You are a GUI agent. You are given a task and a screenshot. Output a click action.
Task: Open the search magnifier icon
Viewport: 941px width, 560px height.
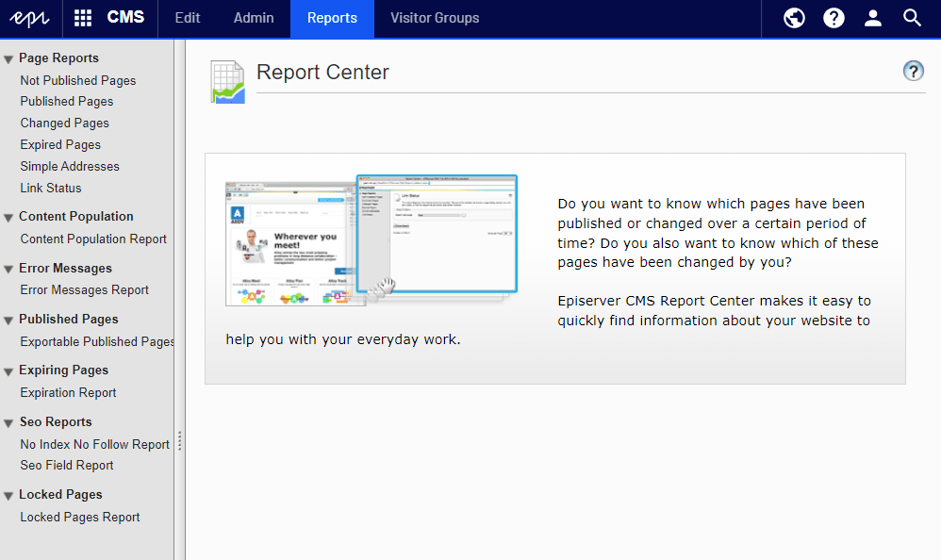pyautogui.click(x=912, y=18)
